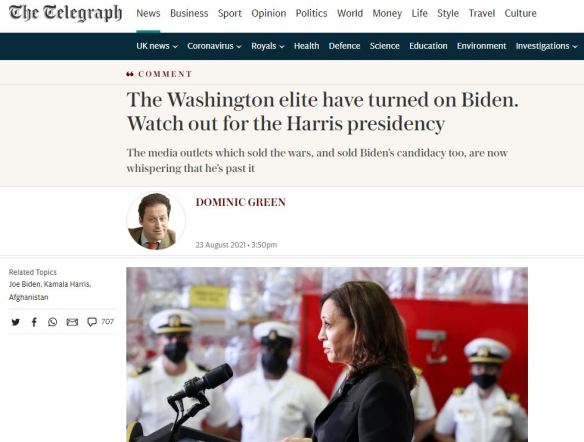
Task: Open the Afghanistan related topic
Action: [x=29, y=297]
